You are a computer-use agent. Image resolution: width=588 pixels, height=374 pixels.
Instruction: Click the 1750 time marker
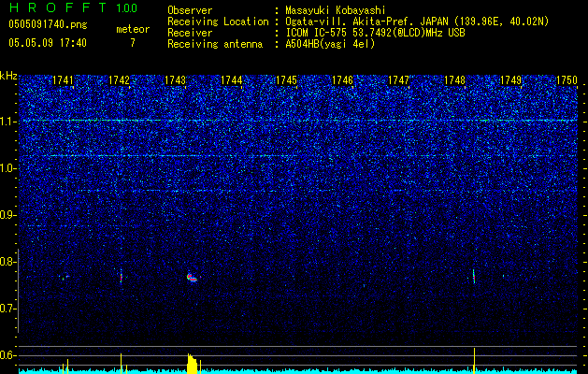coord(566,80)
